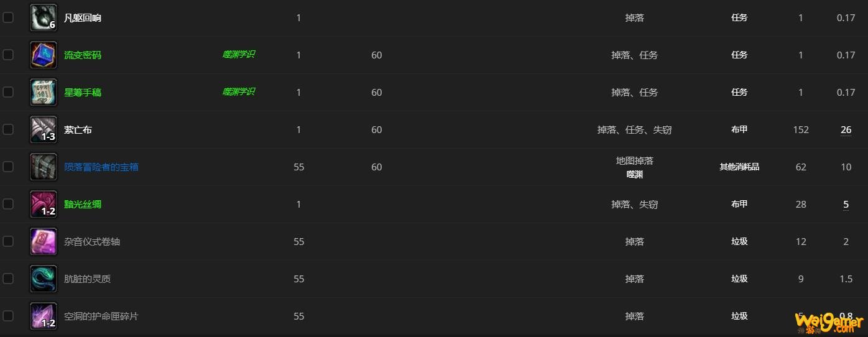The height and width of the screenshot is (337, 868).
Task: Click the underlined 26 percentage value
Action: tap(846, 129)
